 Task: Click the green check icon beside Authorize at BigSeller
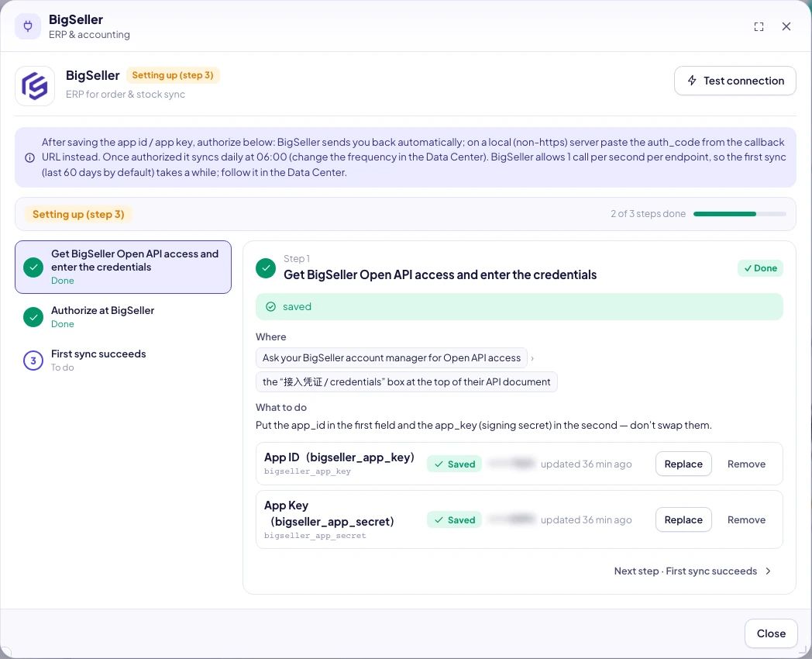pos(33,317)
